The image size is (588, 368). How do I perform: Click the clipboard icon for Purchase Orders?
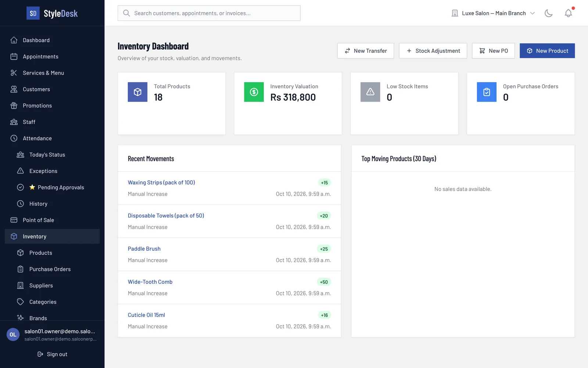click(21, 269)
